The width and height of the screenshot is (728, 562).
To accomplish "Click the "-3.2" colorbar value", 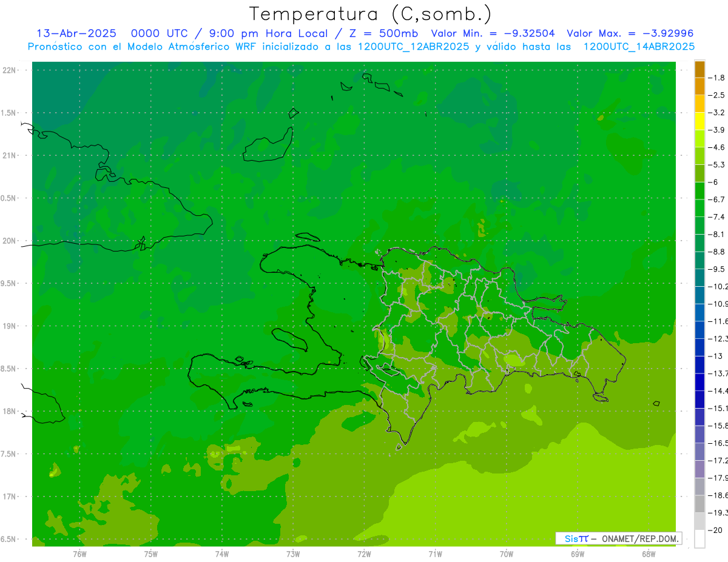I will [x=716, y=113].
